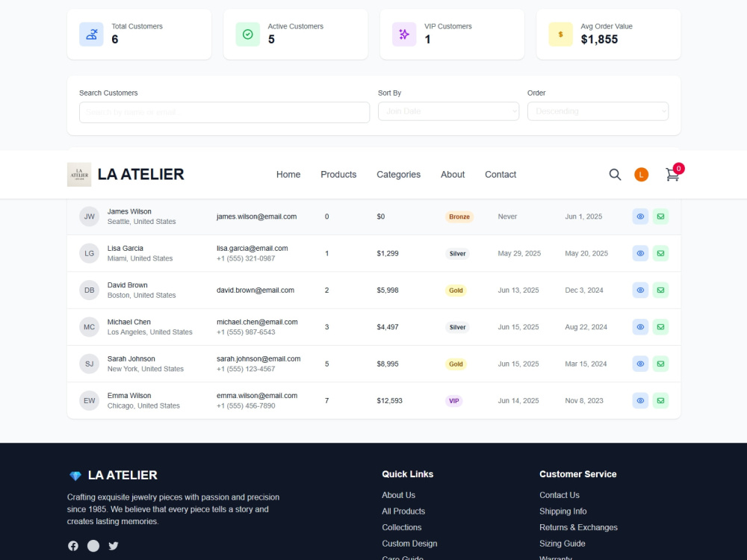View details for Lisa Garcia
This screenshot has height=560, width=747.
[x=640, y=253]
